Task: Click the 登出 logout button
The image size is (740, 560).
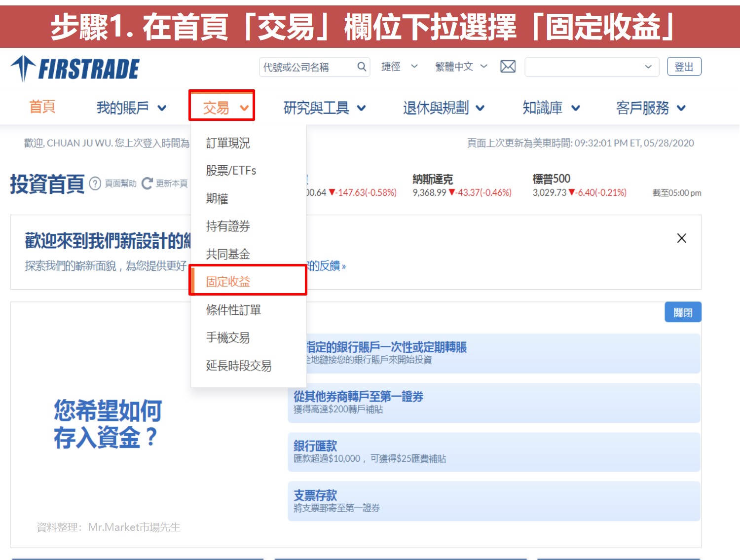Action: pos(684,67)
